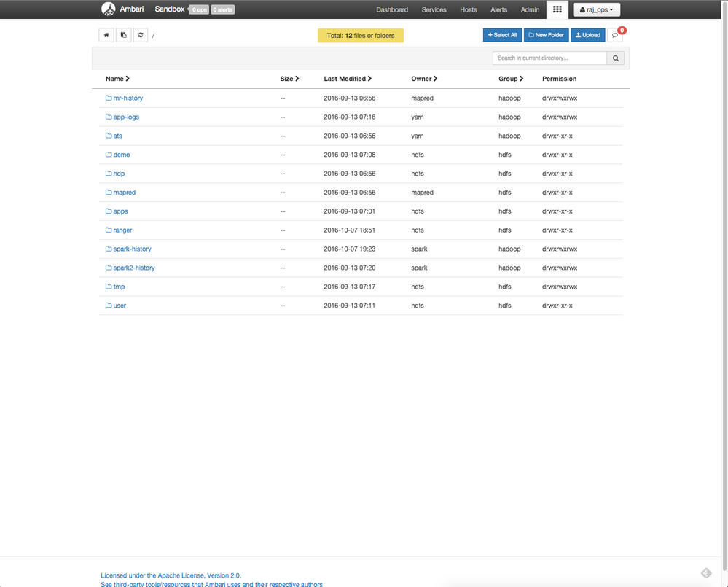Open the app-logs folder link
The image size is (728, 587).
tap(126, 117)
